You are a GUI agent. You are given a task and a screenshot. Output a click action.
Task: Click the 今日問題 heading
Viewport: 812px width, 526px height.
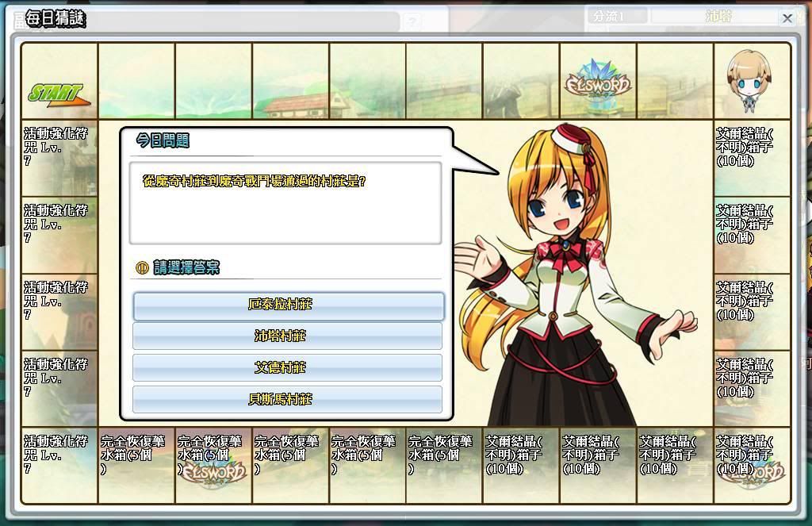pos(163,140)
